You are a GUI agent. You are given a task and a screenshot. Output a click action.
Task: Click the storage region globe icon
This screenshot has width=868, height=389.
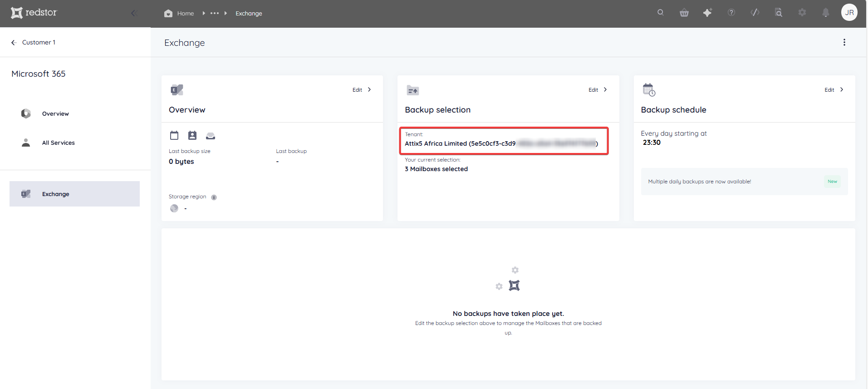[x=174, y=208]
